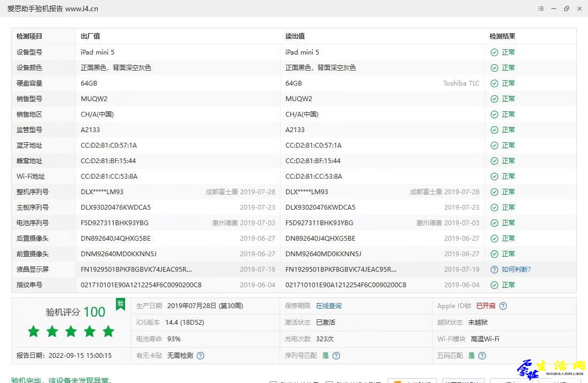Click the check icon in 指纹串号 row
The height and width of the screenshot is (383, 588).
(x=494, y=285)
